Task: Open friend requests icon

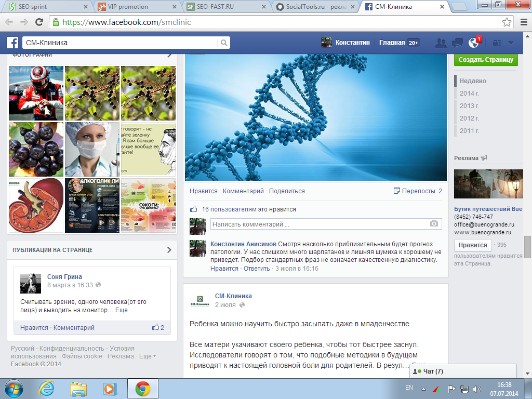Action: point(441,43)
